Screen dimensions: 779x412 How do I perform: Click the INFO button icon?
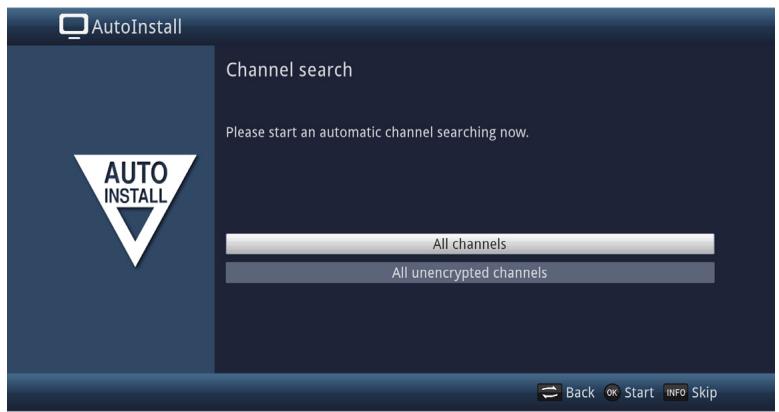[676, 393]
